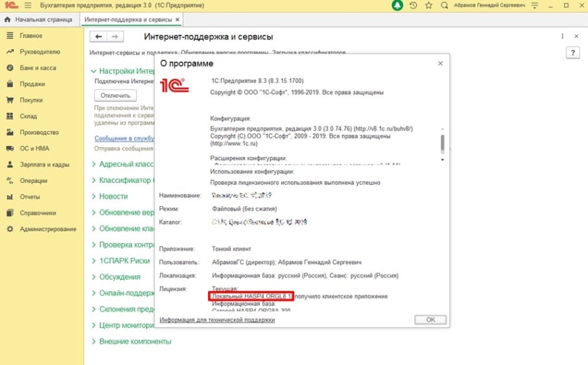
Task: Click OK in the О программе dialog
Action: coord(430,320)
